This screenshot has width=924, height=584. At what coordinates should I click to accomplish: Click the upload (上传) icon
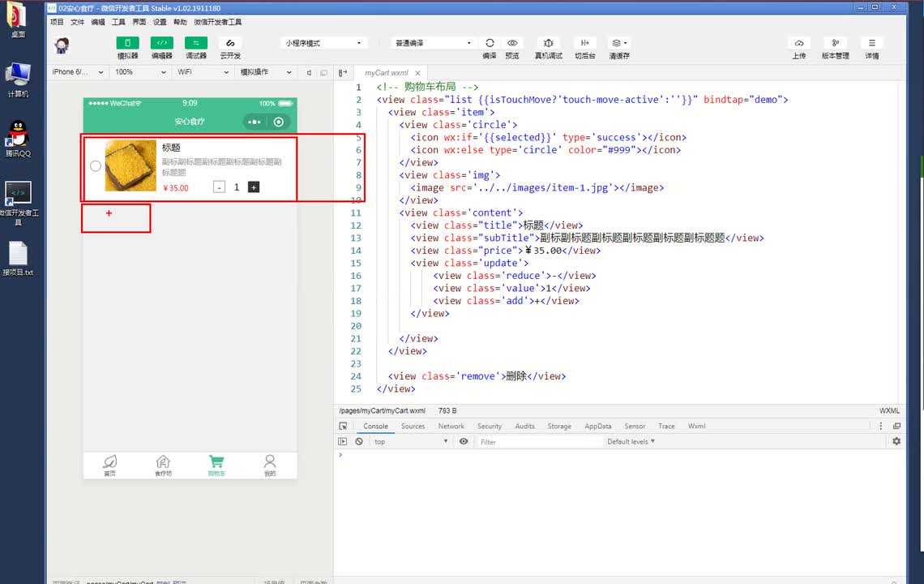798,43
